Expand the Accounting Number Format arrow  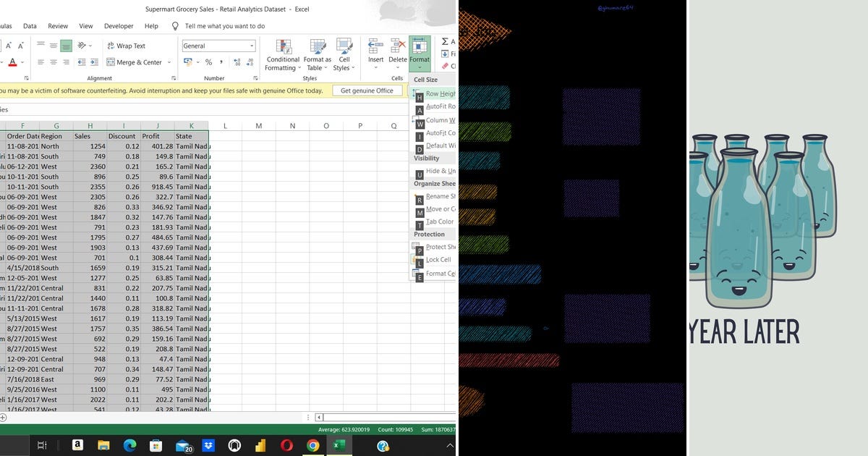coord(197,62)
